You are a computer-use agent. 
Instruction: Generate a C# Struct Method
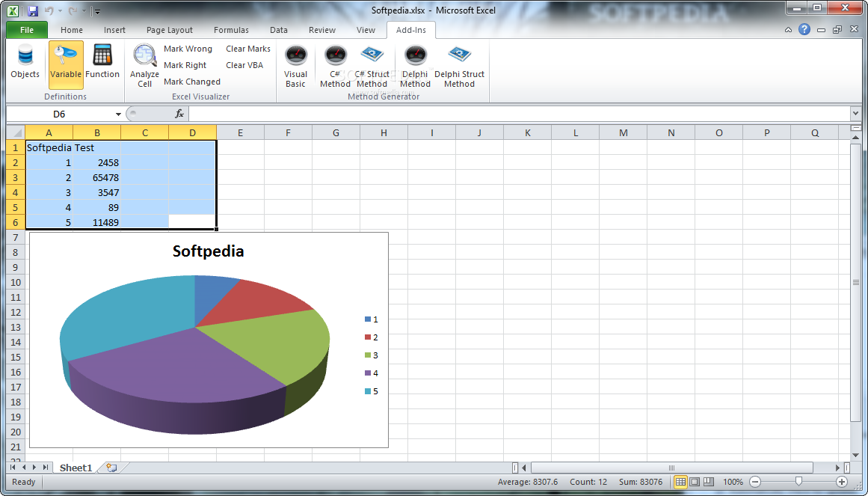click(372, 66)
